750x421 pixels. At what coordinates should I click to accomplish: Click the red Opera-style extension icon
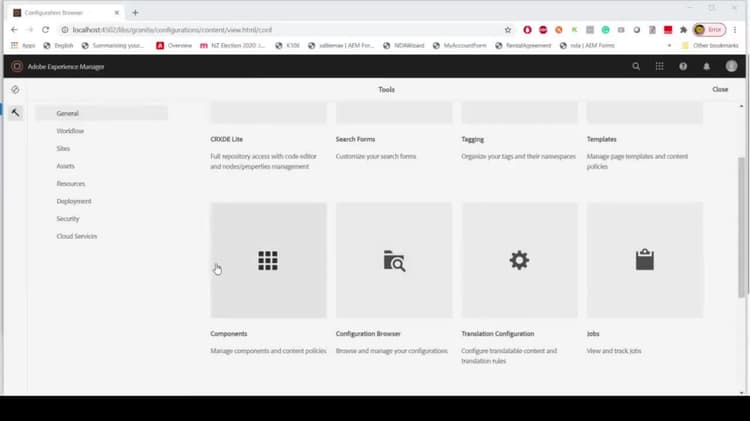point(528,30)
